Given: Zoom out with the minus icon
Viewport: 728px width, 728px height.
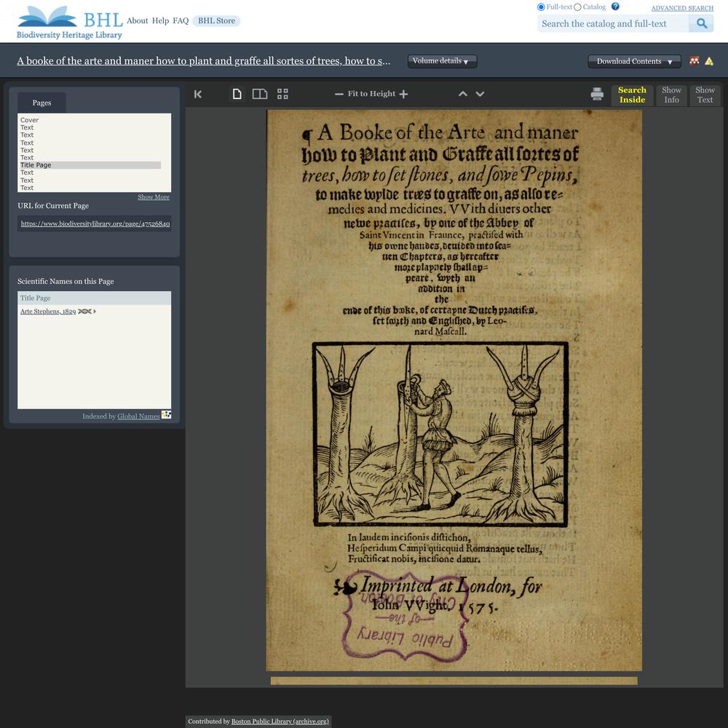Looking at the screenshot, I should [339, 94].
